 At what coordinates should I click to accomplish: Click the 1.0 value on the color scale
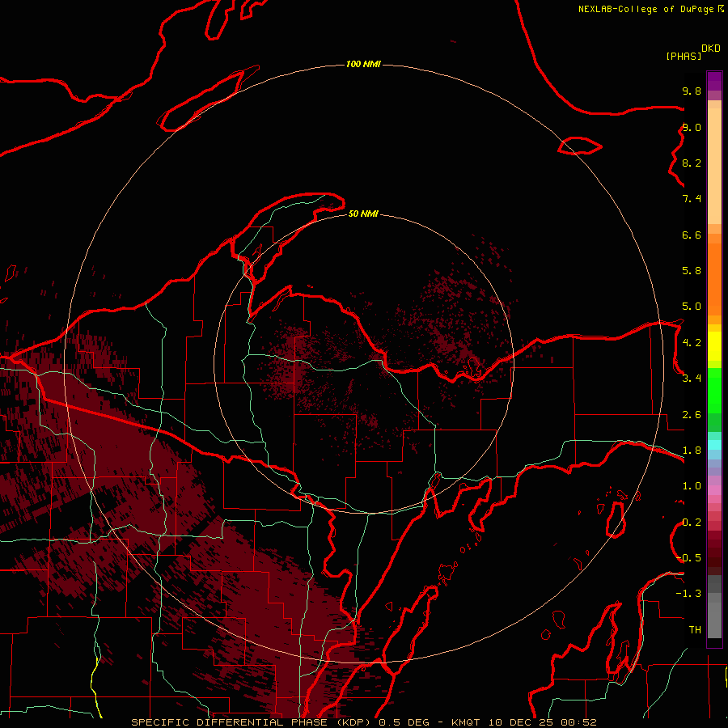692,486
